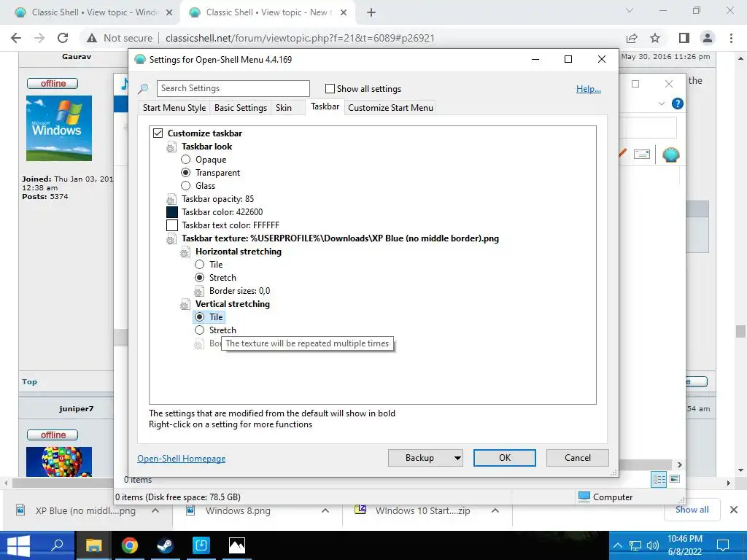Viewport: 747px width, 560px height.
Task: Click the blue help icon in Explorer window
Action: coord(677,104)
